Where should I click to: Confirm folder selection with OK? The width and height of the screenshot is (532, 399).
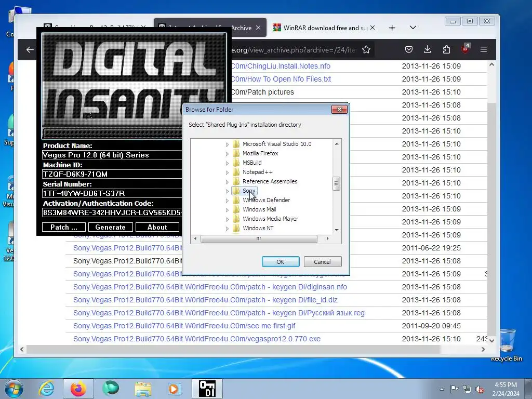281,262
